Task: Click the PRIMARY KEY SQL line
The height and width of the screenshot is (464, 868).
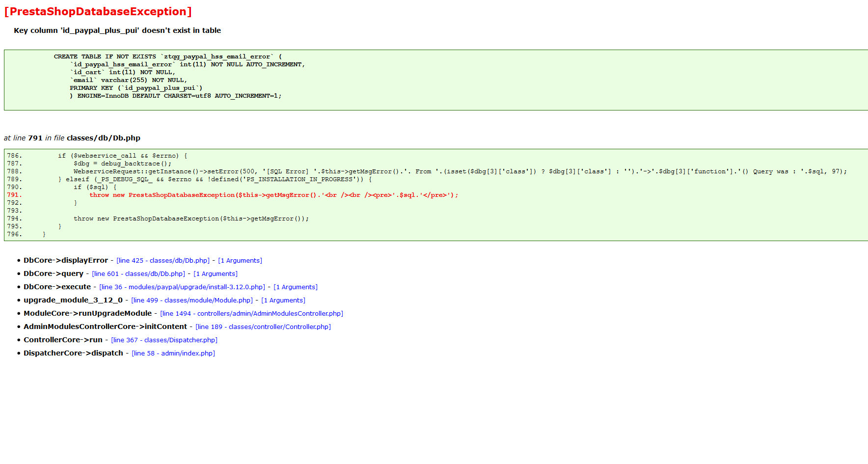Action: tap(136, 88)
